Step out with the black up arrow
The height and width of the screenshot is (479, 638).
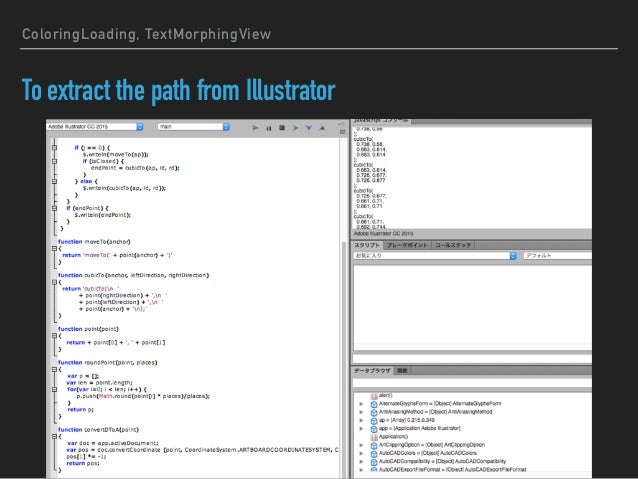point(322,128)
